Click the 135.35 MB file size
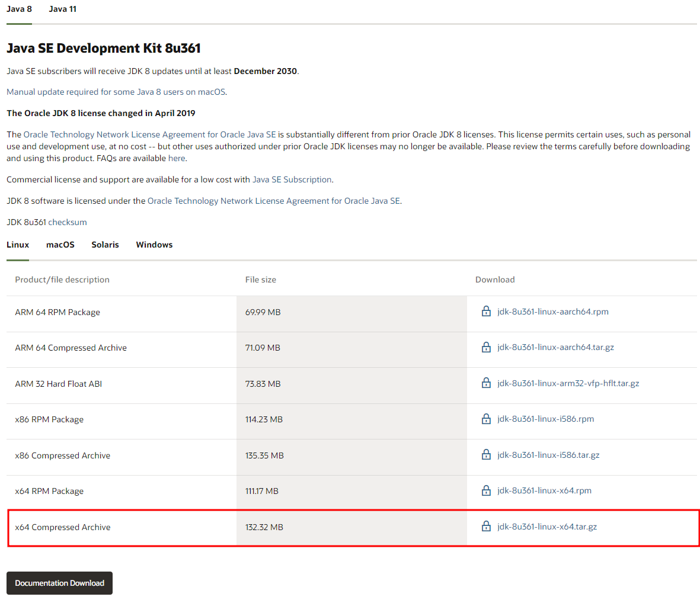The height and width of the screenshot is (600, 700). click(264, 455)
